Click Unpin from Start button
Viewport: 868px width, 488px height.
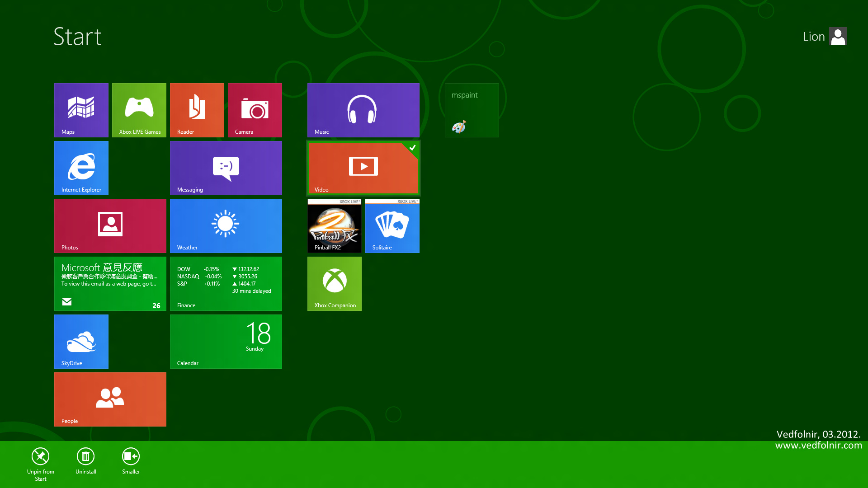(41, 464)
